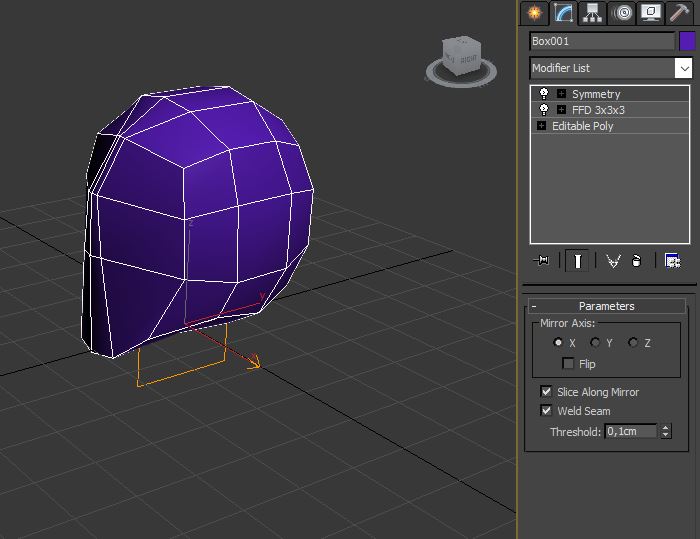Open Configure Modifier Sets icon

673,261
